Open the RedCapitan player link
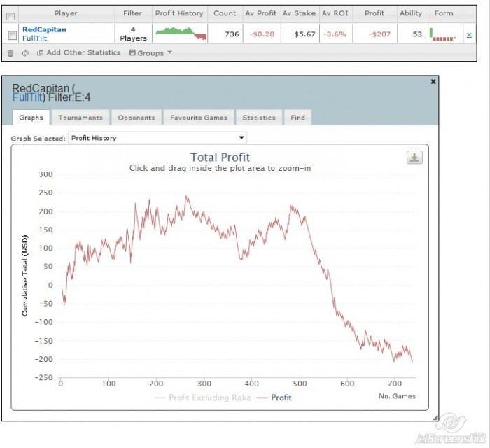The image size is (490, 448). point(44,29)
